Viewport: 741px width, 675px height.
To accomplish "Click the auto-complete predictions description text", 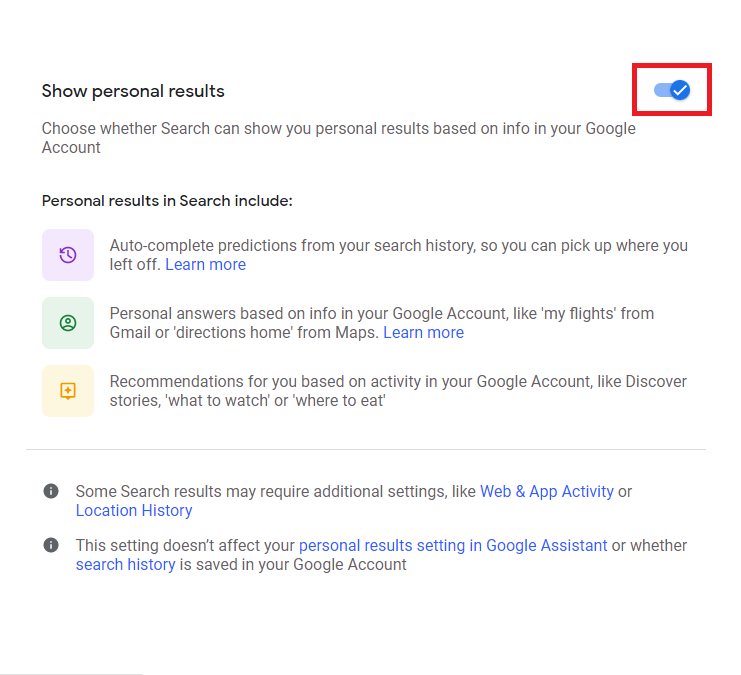I will 398,246.
